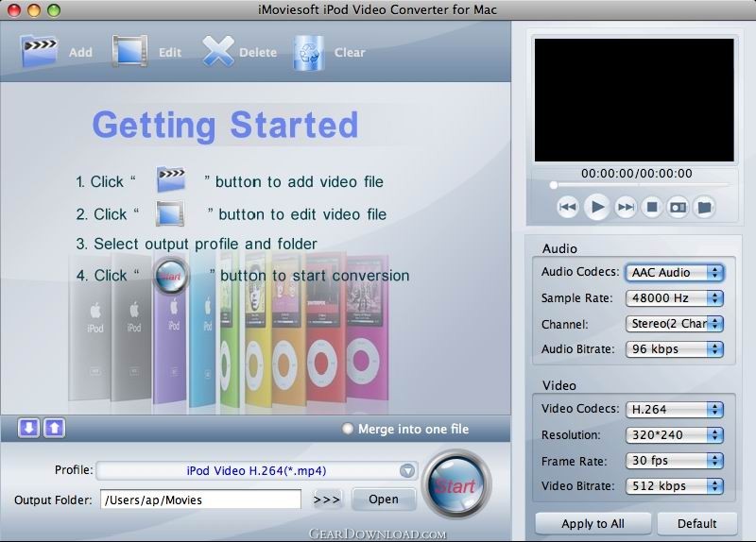Screen dimensions: 756x542
Task: Play the video preview
Action: pos(597,207)
